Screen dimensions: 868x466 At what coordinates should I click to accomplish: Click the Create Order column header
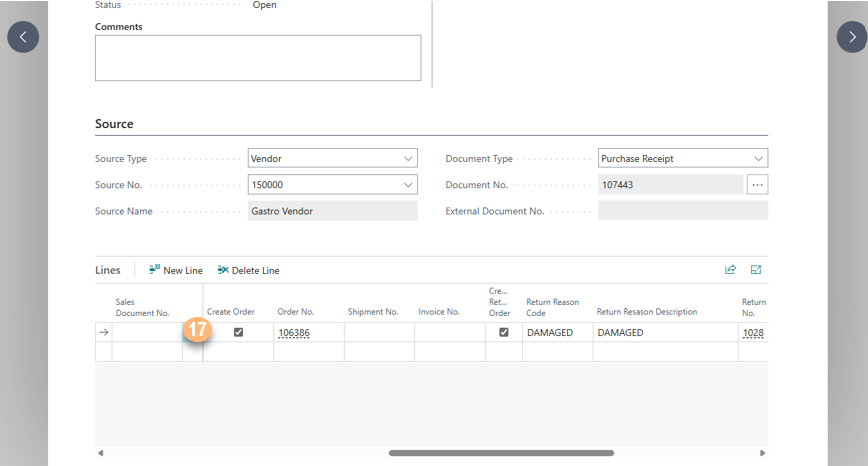tap(231, 312)
